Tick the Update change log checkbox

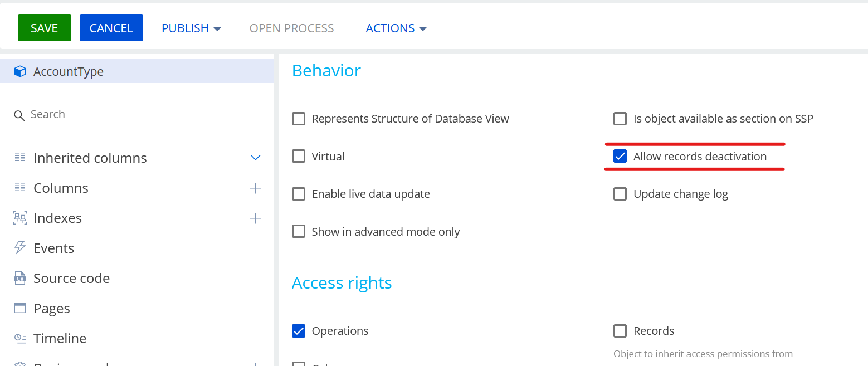click(x=620, y=194)
